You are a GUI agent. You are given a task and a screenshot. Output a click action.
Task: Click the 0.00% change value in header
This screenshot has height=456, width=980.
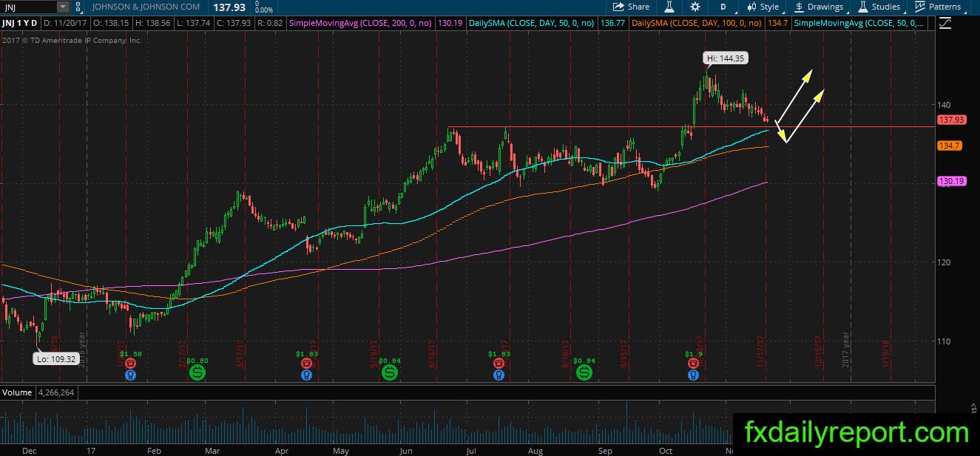coord(263,10)
